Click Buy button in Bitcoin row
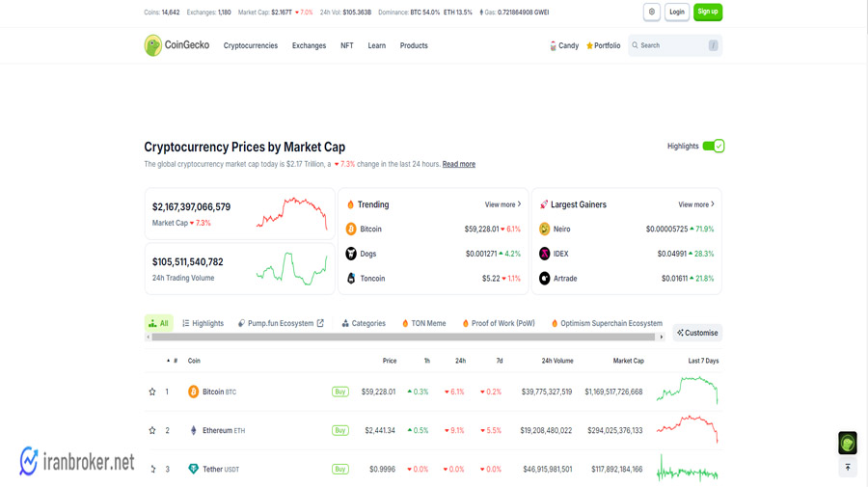 tap(339, 392)
